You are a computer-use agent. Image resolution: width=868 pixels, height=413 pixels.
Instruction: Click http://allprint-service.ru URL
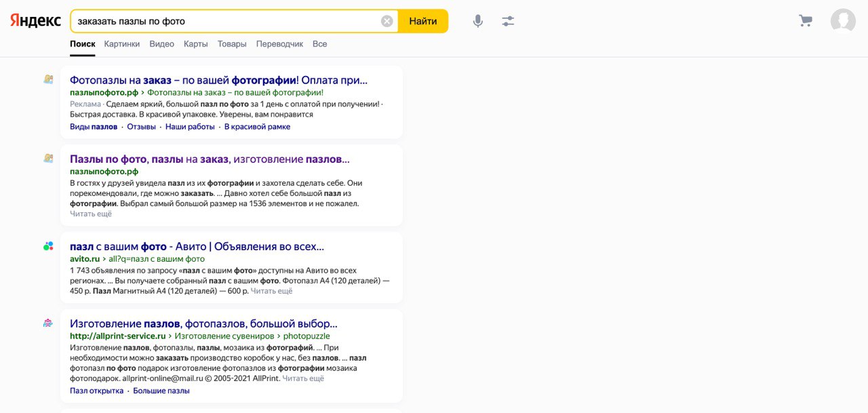point(118,336)
